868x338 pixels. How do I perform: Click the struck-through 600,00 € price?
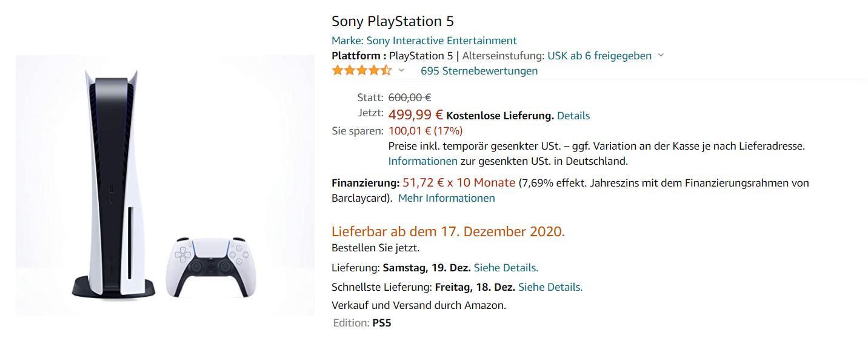pyautogui.click(x=410, y=98)
